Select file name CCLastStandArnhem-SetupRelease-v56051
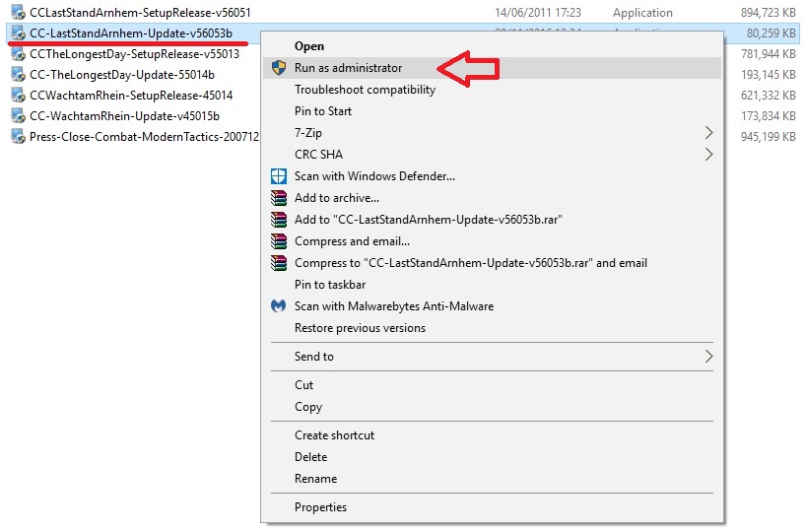This screenshot has height=532, width=805. [140, 13]
